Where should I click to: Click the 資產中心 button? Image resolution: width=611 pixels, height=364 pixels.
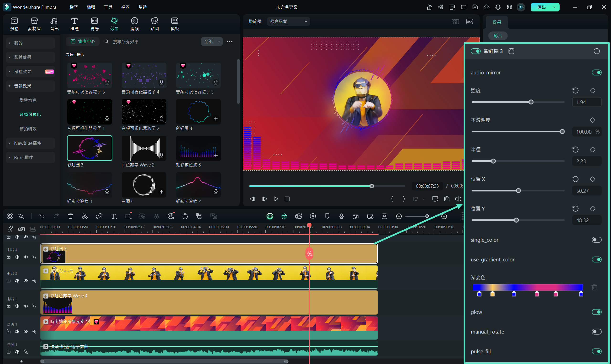coord(83,42)
